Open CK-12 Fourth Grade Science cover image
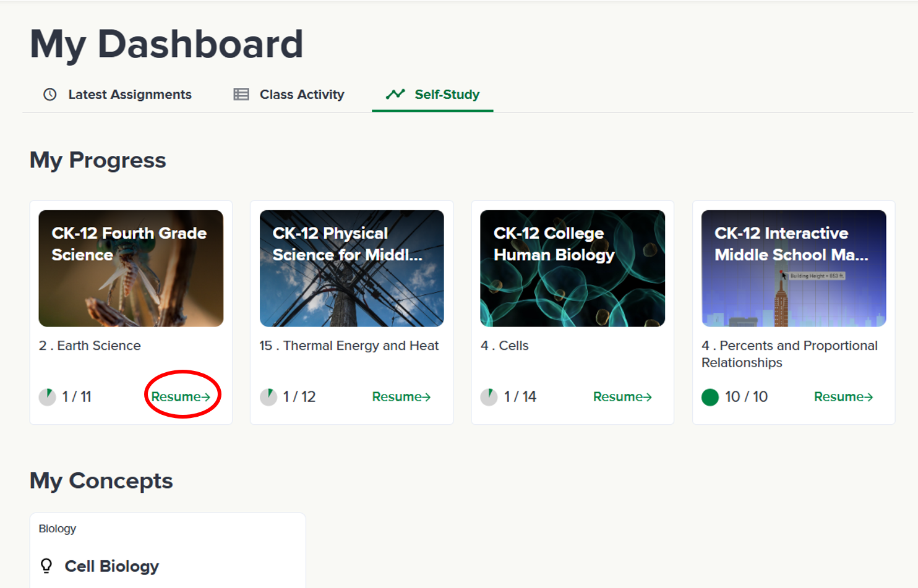This screenshot has width=918, height=588. point(131,268)
